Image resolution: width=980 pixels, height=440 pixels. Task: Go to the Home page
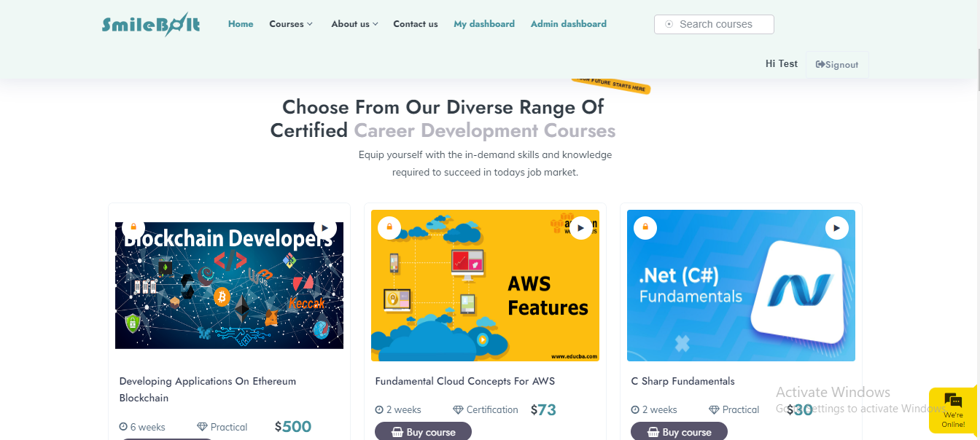tap(241, 24)
